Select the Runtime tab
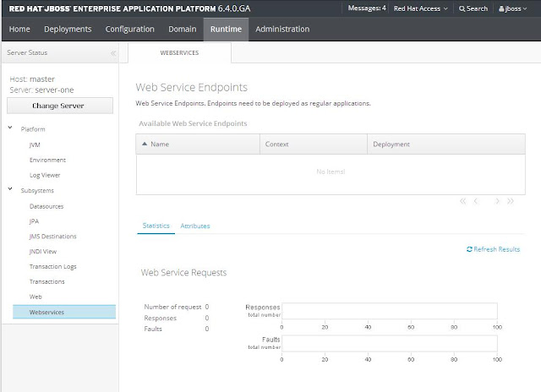This screenshot has height=392, width=541. click(226, 29)
